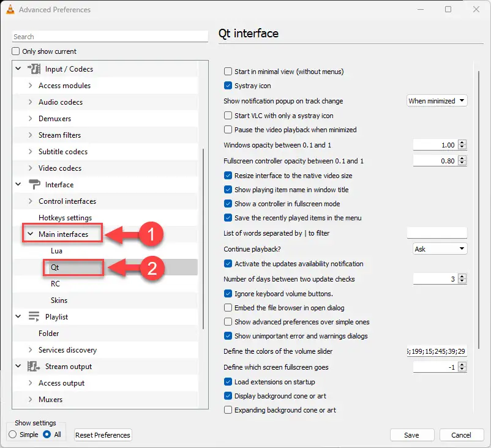This screenshot has width=491, height=448.
Task: Check the Only show current box
Action: point(16,51)
